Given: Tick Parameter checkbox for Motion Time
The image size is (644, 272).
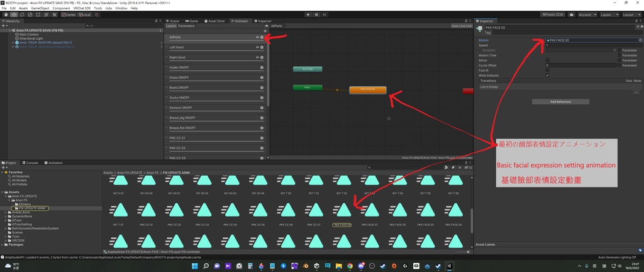Looking at the screenshot, I should 619,55.
